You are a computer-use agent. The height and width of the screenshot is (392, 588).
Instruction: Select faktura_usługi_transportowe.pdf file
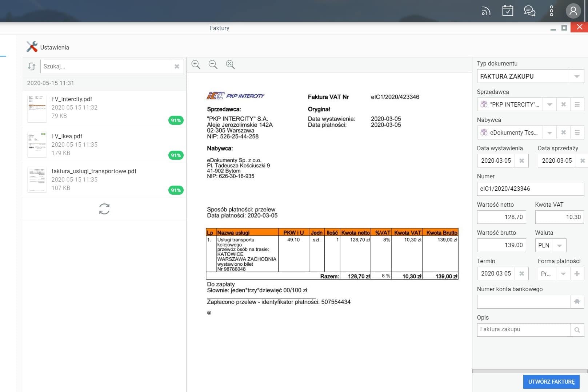(104, 180)
